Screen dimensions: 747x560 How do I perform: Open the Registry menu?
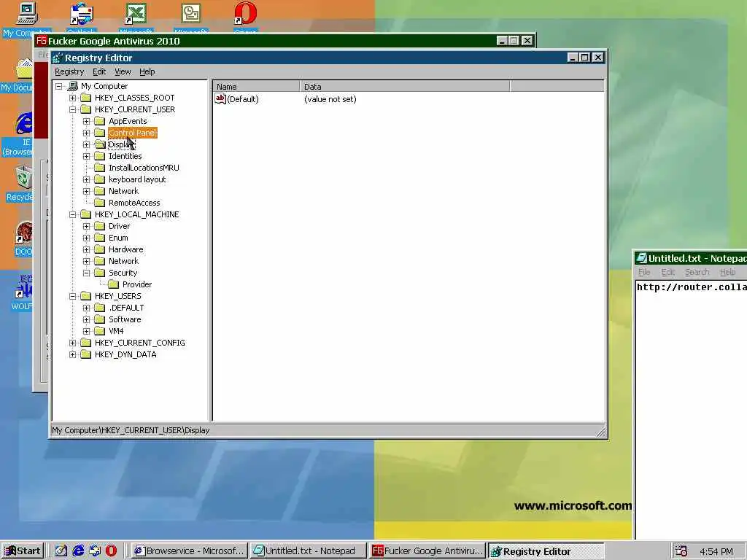coord(69,71)
